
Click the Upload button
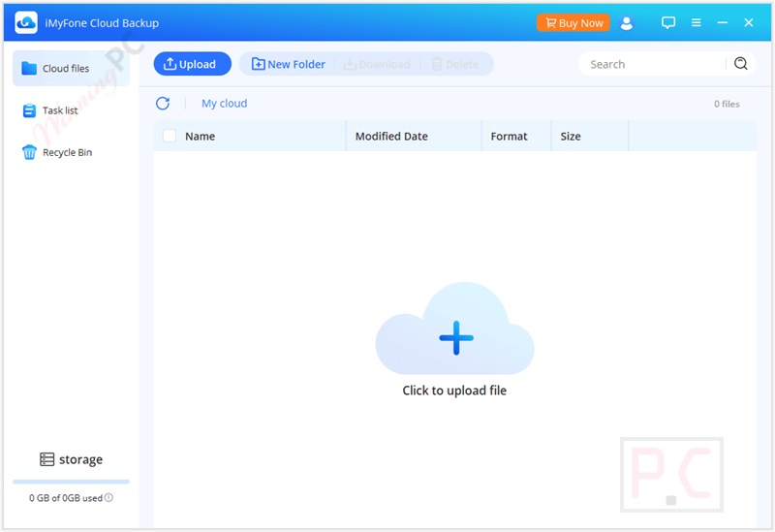(x=192, y=64)
